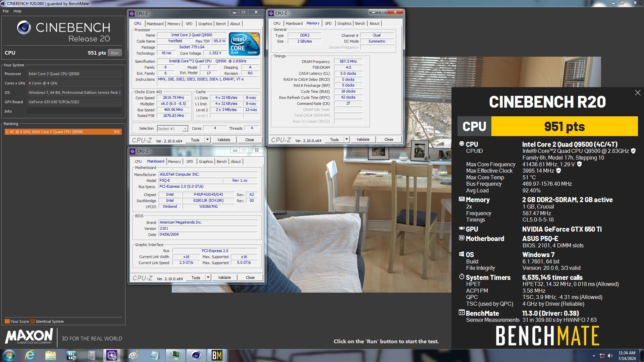The image size is (644, 362).
Task: Click the FSB:DRAM ratio value 4:5
Action: click(x=348, y=67)
